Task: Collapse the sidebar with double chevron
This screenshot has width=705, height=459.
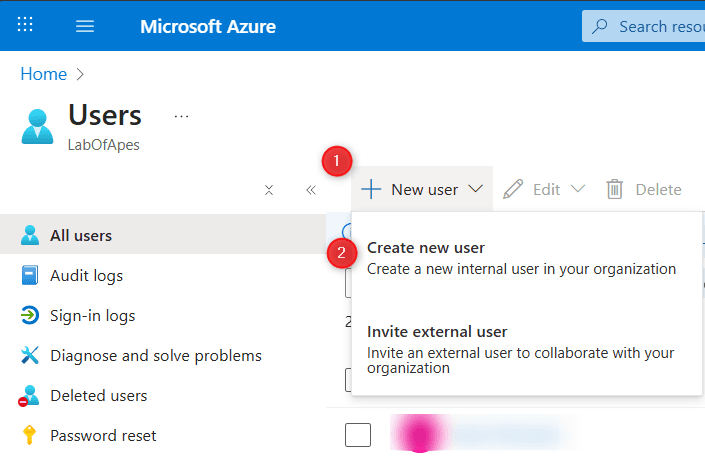Action: point(311,190)
